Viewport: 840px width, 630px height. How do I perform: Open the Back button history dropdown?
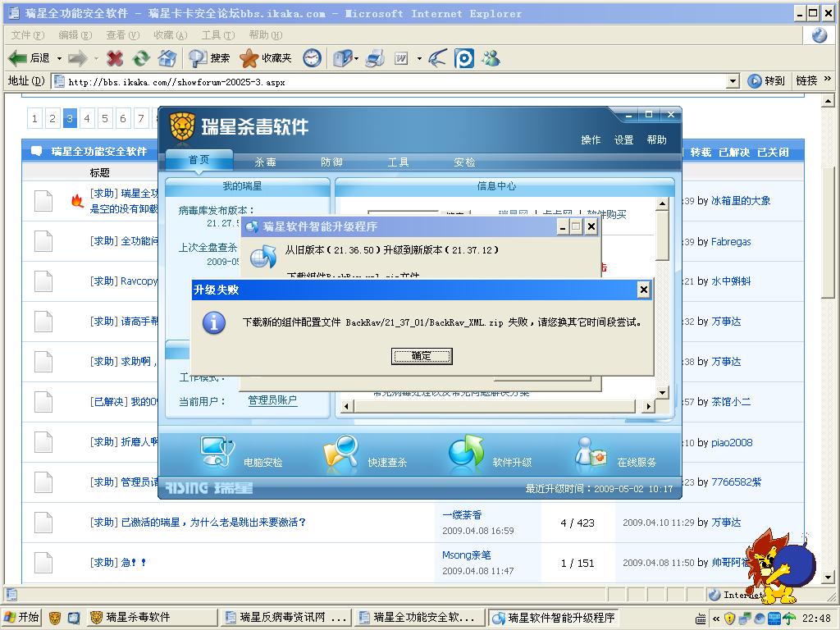59,58
